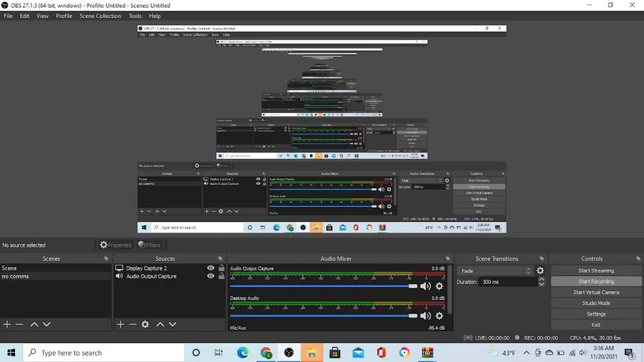Enable Studio Mode
The height and width of the screenshot is (362, 644).
pos(596,303)
